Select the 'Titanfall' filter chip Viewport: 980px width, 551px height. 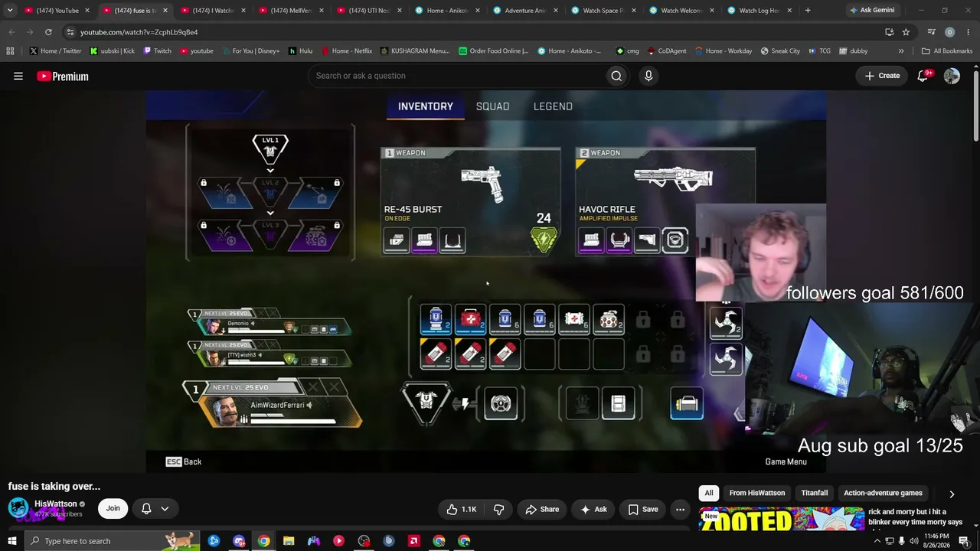[x=815, y=494]
